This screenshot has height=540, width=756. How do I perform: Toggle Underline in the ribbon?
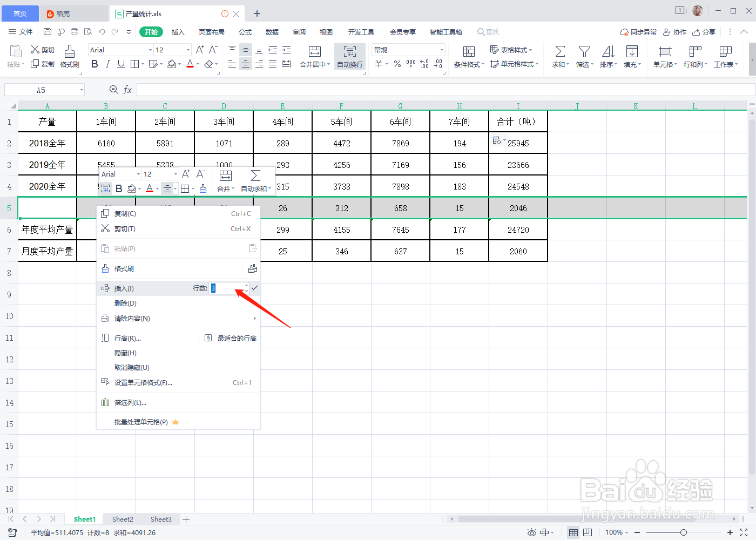point(121,64)
